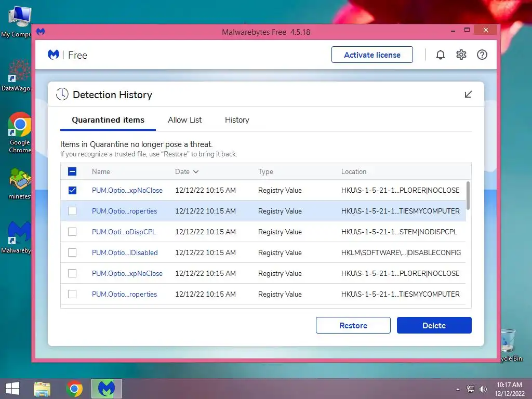Check the highlighted PUM.Optio...roperties row checkbox

click(x=72, y=211)
